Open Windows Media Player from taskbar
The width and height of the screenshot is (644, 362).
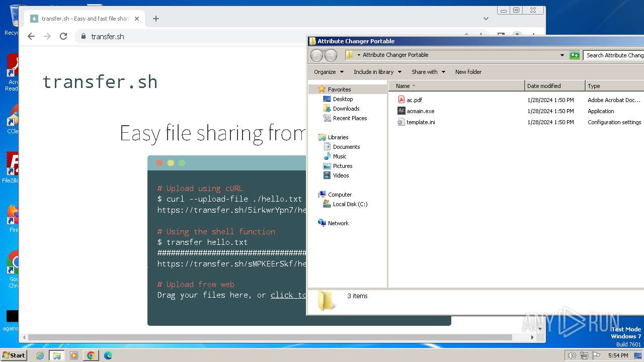[74, 355]
